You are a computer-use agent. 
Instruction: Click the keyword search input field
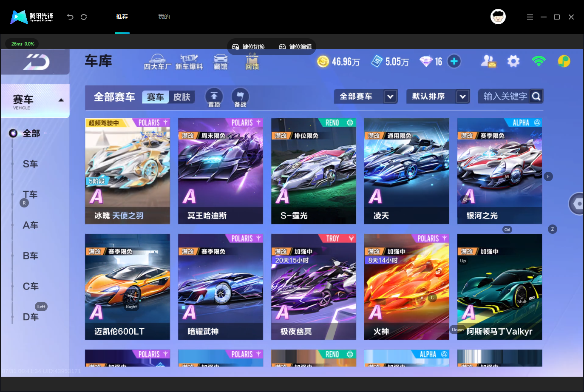click(x=504, y=97)
